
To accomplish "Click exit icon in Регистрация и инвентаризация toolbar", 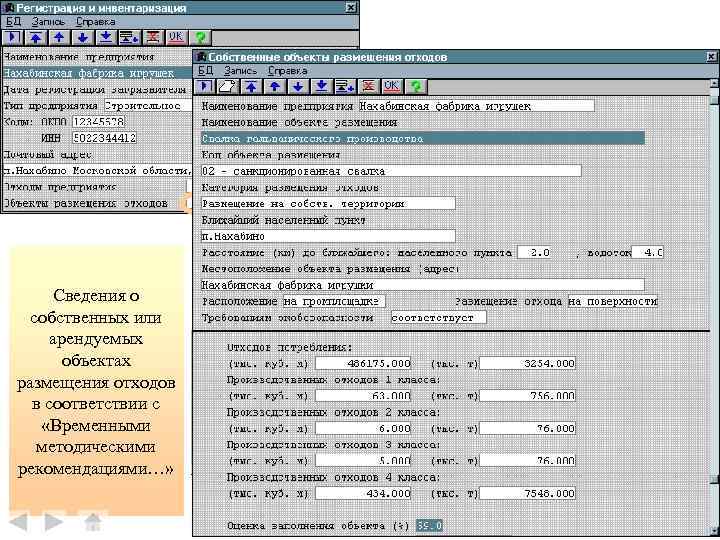I will [x=13, y=37].
